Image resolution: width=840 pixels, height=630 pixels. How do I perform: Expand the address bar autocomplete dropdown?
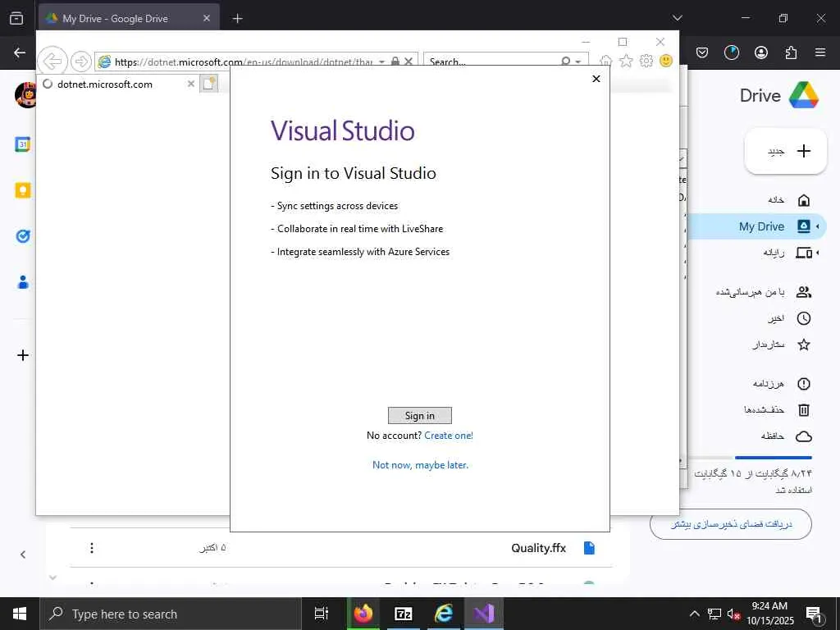381,62
